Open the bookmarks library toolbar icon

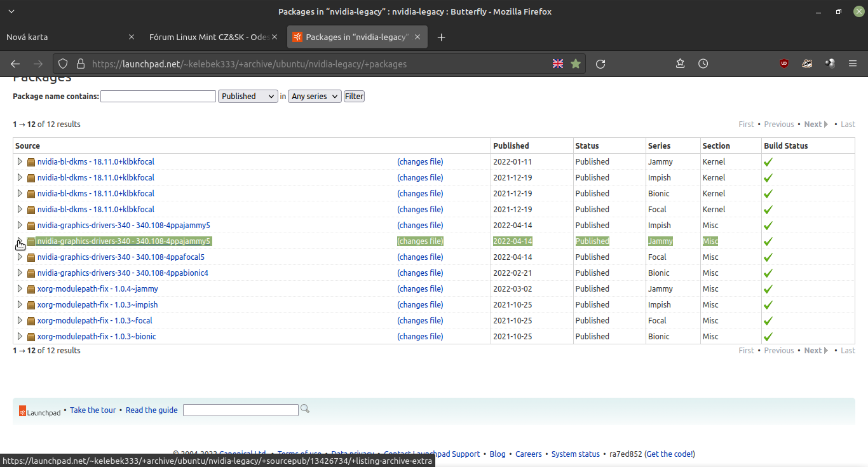[680, 64]
